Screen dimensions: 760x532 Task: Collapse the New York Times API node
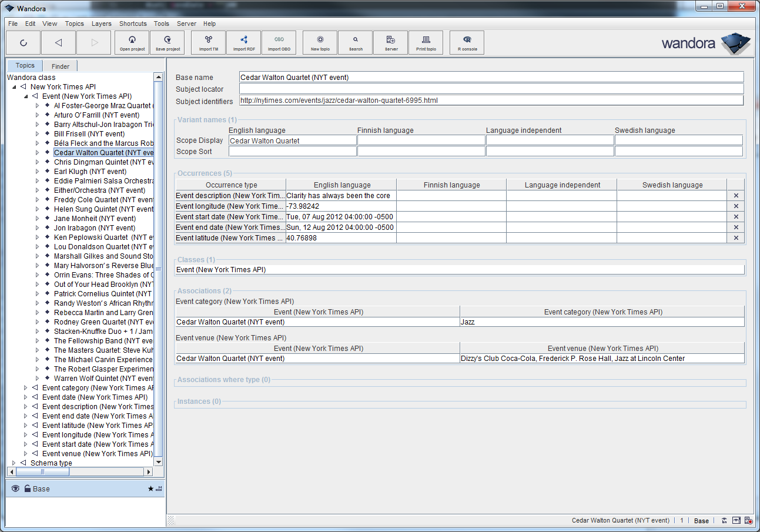click(x=14, y=87)
